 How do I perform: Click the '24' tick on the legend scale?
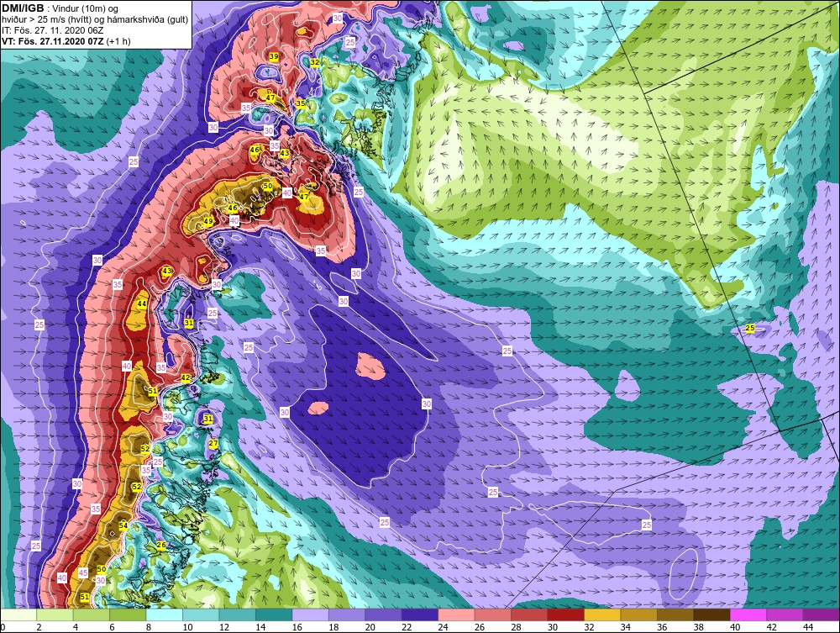[x=443, y=627]
